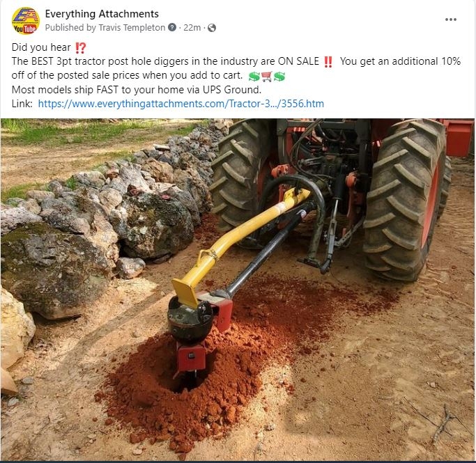
Task: Open the three-dots post options menu
Action: [450, 19]
